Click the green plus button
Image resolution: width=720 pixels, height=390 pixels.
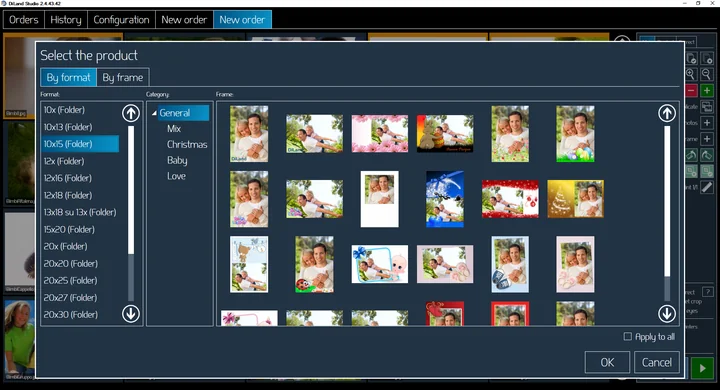click(x=707, y=90)
